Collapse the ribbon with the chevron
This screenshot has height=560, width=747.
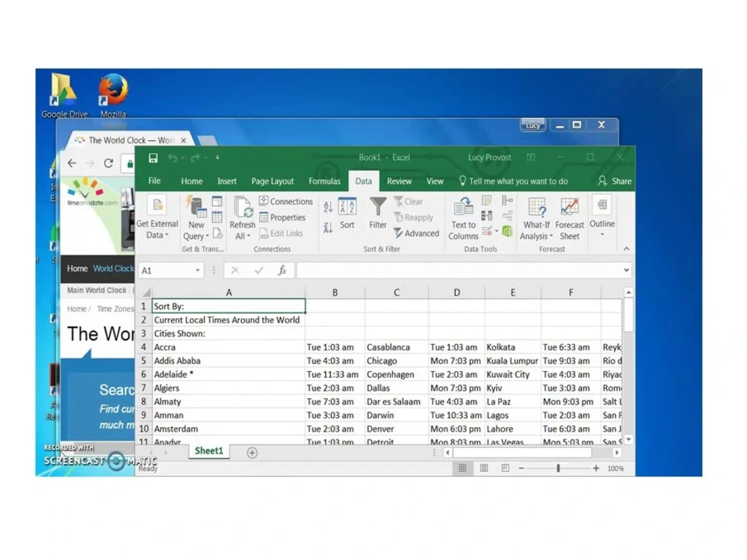(x=627, y=249)
